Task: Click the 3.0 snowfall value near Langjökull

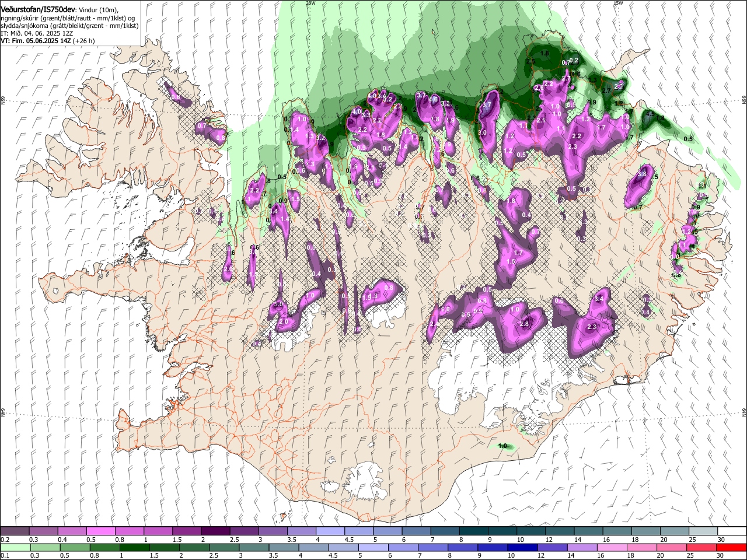Action: click(279, 304)
